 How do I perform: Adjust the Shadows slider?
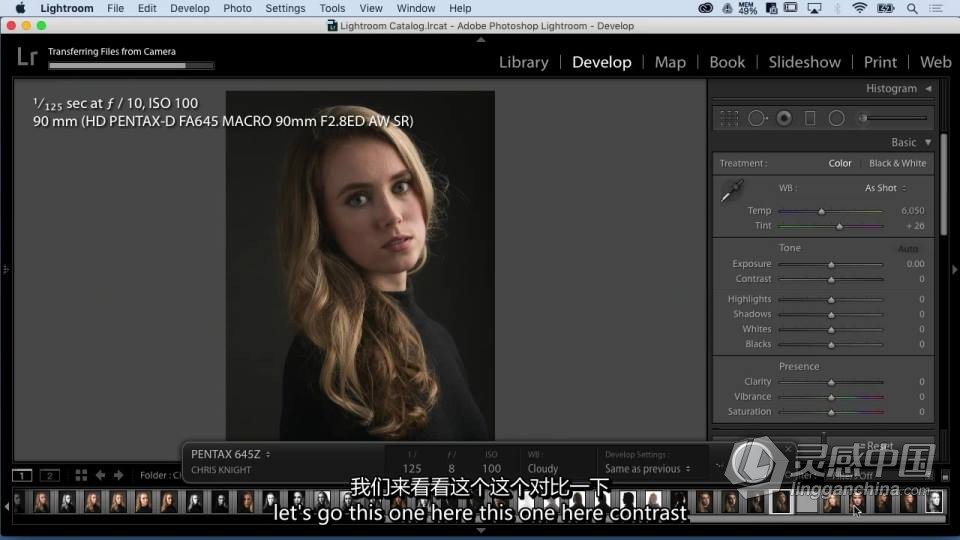[831, 315]
